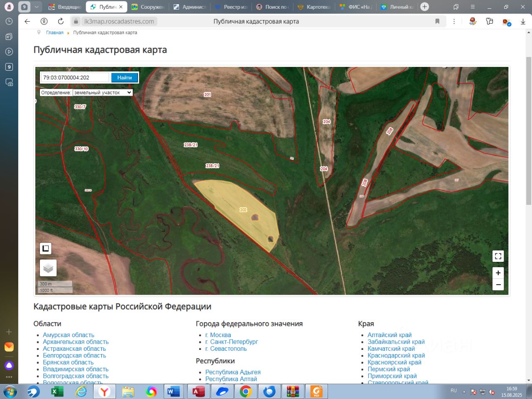Open Google Chrome from the taskbar

click(x=246, y=392)
